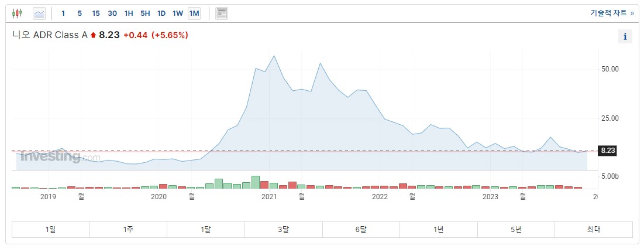This screenshot has height=249, width=644.
Task: Click the 2020 date axis label
Action: [159, 197]
